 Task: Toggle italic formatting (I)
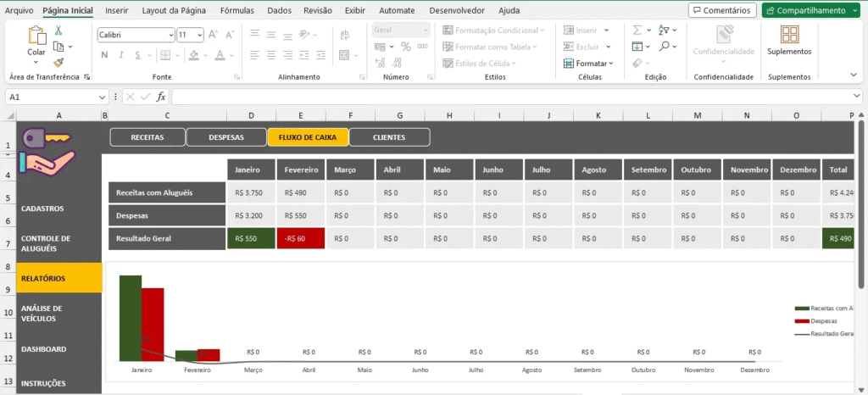(124, 55)
